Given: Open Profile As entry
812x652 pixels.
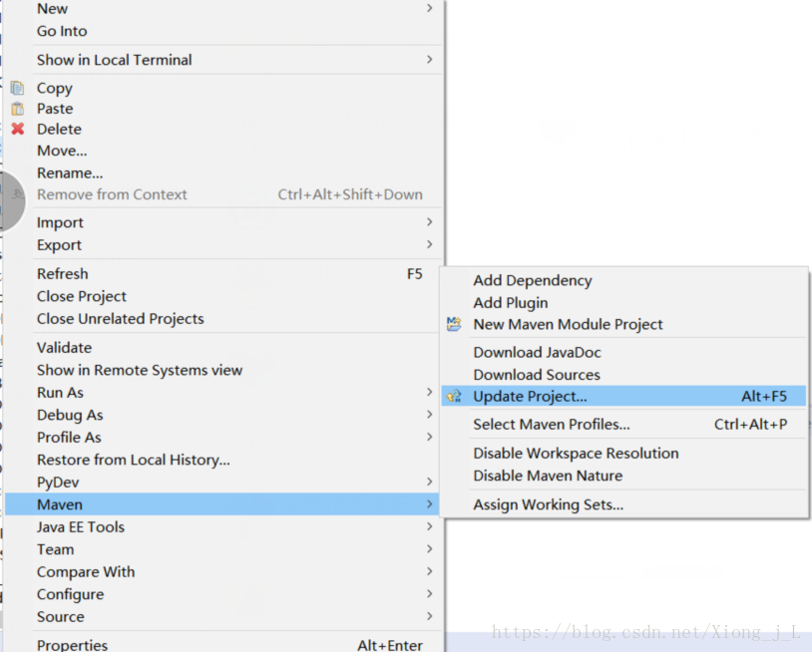Looking at the screenshot, I should pyautogui.click(x=224, y=438).
